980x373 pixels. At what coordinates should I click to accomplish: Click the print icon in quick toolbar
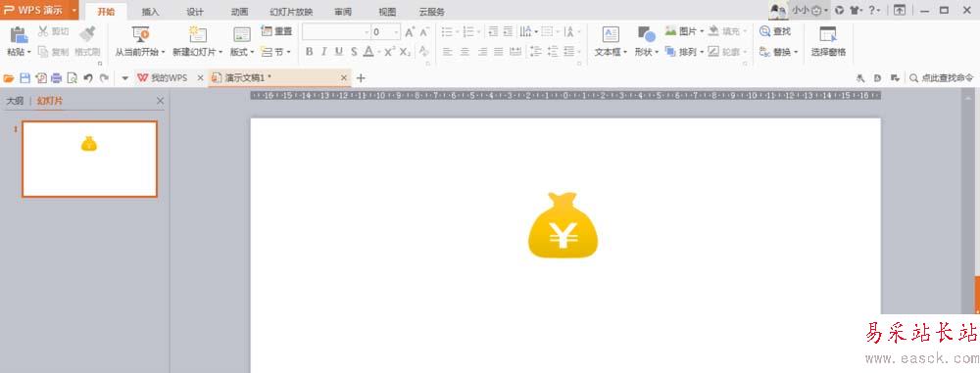tap(56, 78)
